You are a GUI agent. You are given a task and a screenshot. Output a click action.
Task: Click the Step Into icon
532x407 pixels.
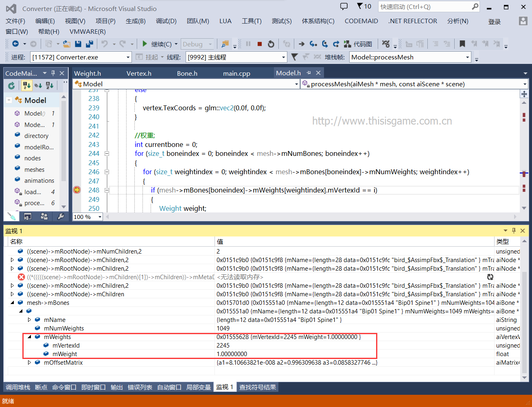click(x=313, y=44)
